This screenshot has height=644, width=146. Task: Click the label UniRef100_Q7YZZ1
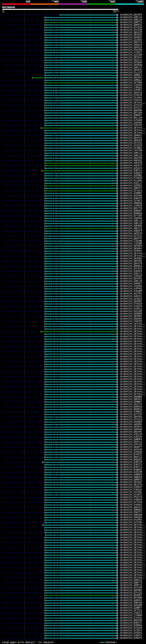click(131, 236)
